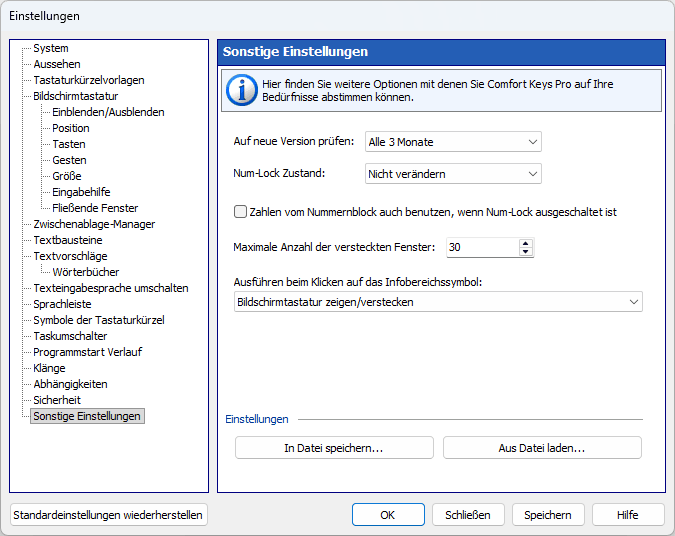675x536 pixels.
Task: Select Fließende Fenster item
Action: [x=95, y=208]
